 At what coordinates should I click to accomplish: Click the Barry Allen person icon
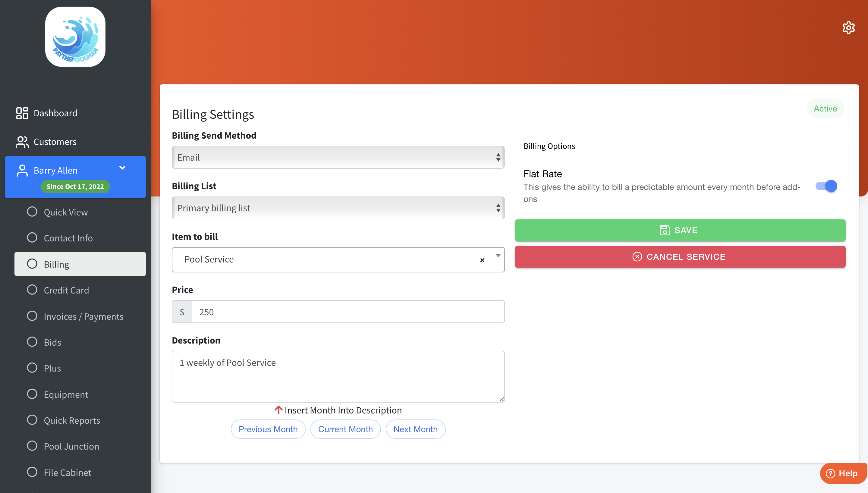pyautogui.click(x=22, y=170)
